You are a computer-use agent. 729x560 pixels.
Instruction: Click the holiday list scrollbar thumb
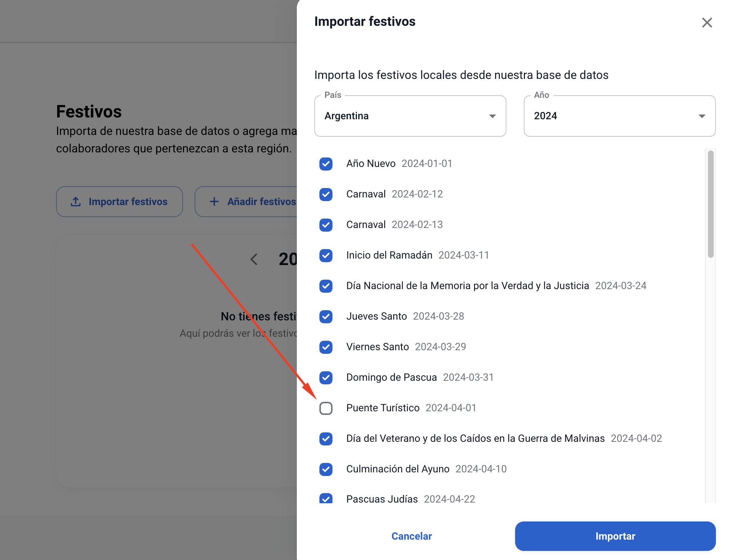tap(710, 204)
